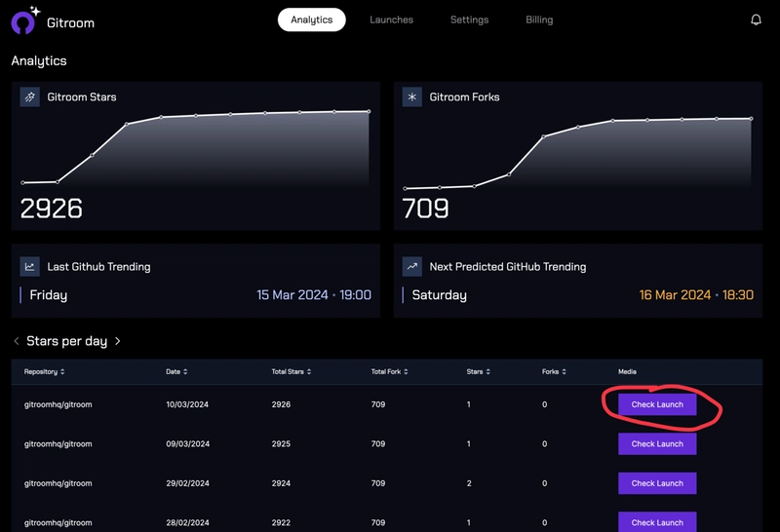Click gitroomhq/gitroom in the 10/03/2024 row

point(58,404)
